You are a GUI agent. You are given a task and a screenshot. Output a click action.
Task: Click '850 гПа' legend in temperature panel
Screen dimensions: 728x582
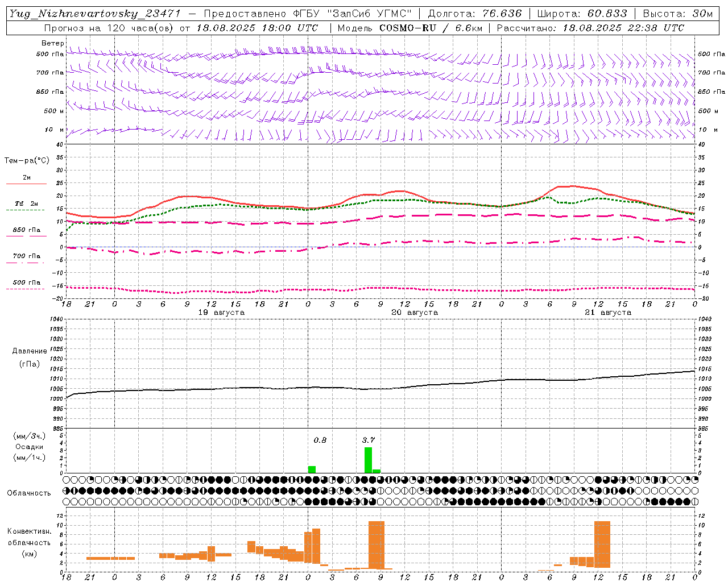[x=27, y=230]
